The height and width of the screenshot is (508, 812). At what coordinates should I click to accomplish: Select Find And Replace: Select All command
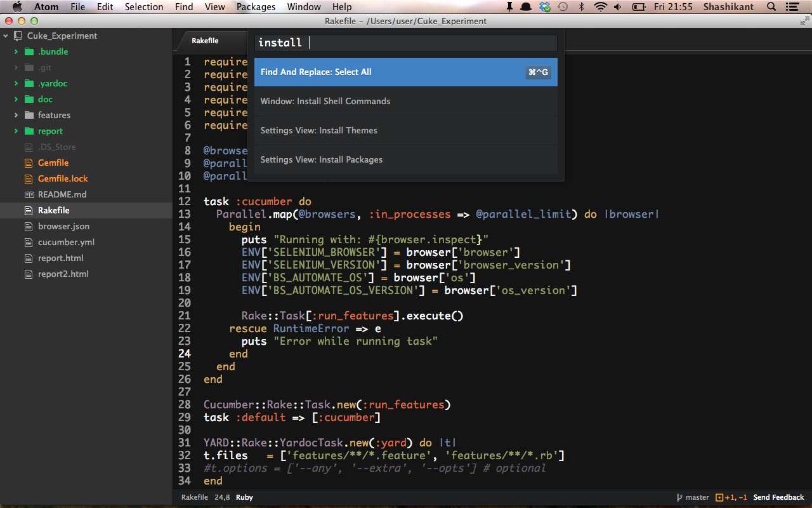[406, 72]
